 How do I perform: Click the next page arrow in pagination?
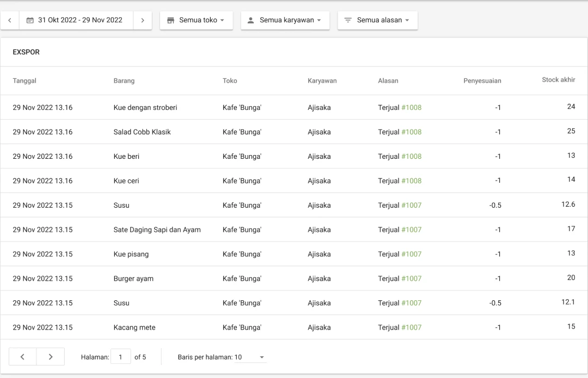pyautogui.click(x=50, y=356)
